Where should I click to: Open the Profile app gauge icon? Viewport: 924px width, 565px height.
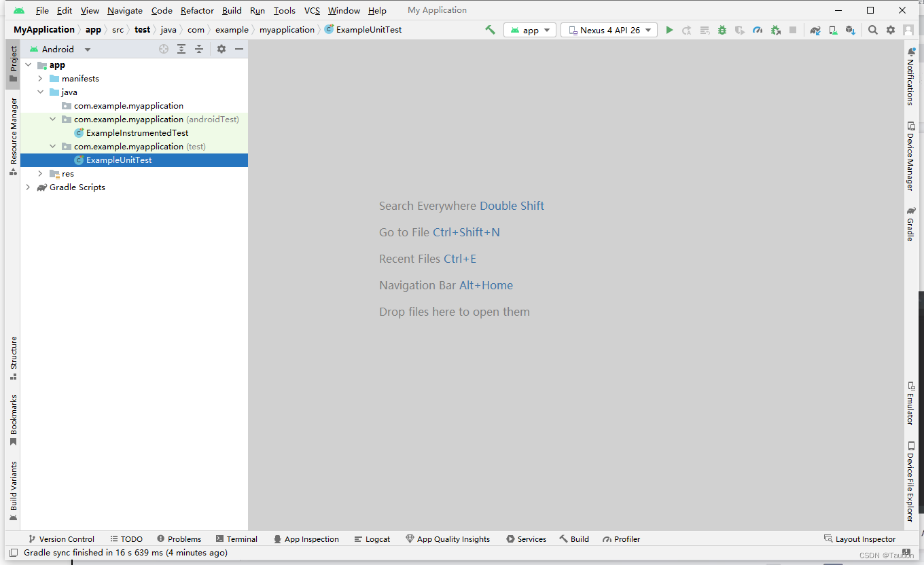tap(758, 30)
